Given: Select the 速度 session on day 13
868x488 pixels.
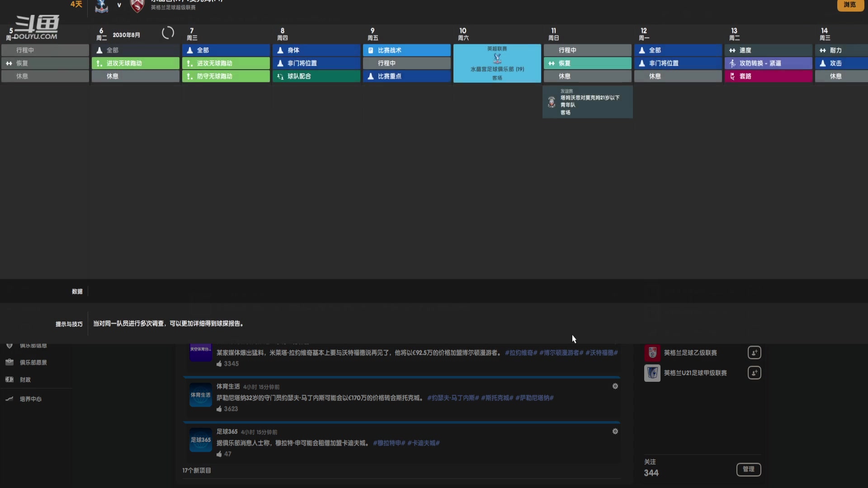Looking at the screenshot, I should click(x=769, y=50).
